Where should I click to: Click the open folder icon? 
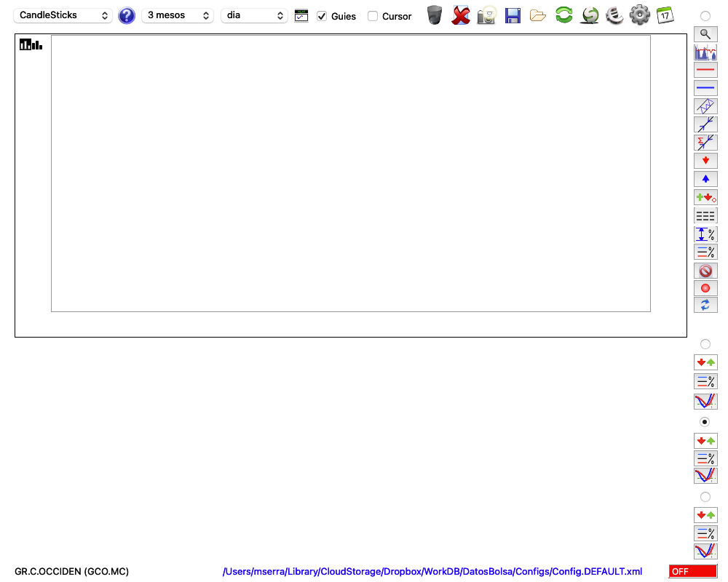click(538, 16)
